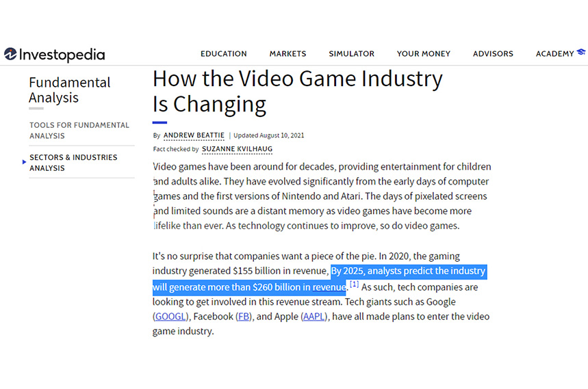The image size is (588, 389).
Task: Select Sectors & Industries Analysis in sidebar
Action: 73,163
